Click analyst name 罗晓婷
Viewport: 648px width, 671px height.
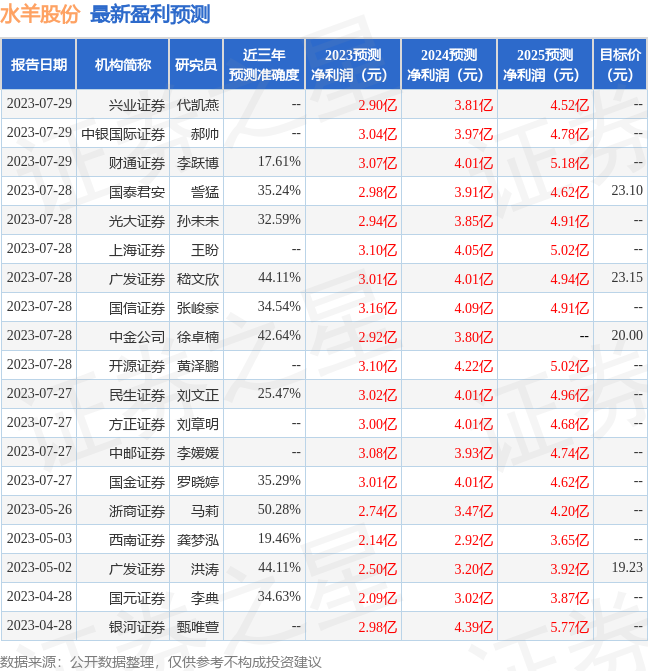198,482
